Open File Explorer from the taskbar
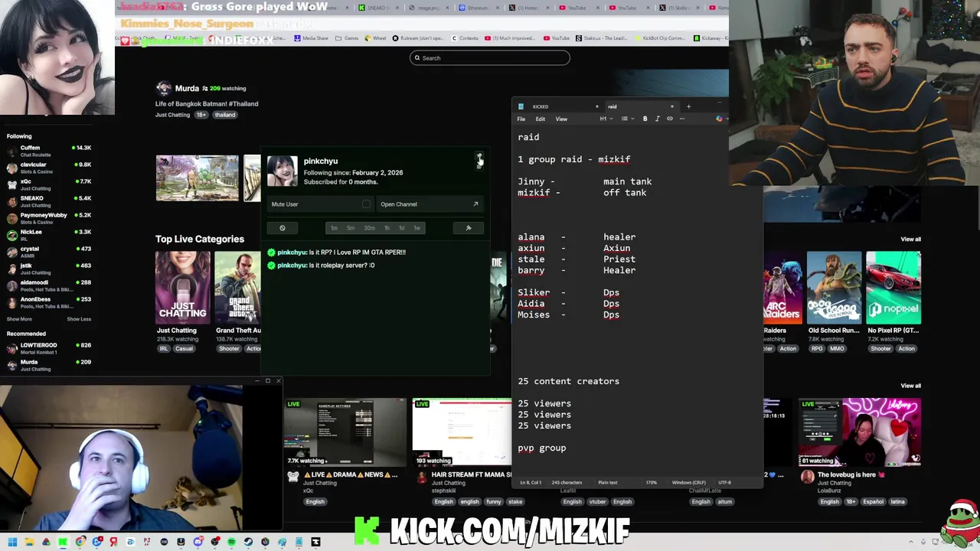The height and width of the screenshot is (551, 980). [x=29, y=542]
